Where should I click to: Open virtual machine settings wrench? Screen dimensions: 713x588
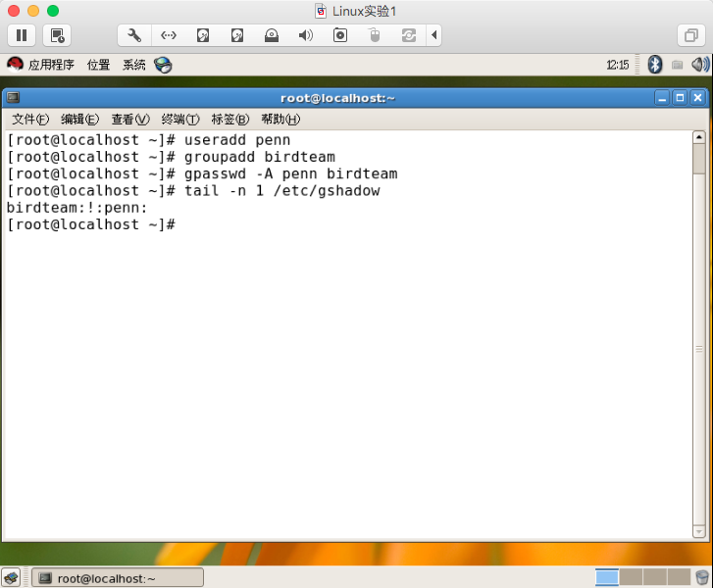point(134,36)
